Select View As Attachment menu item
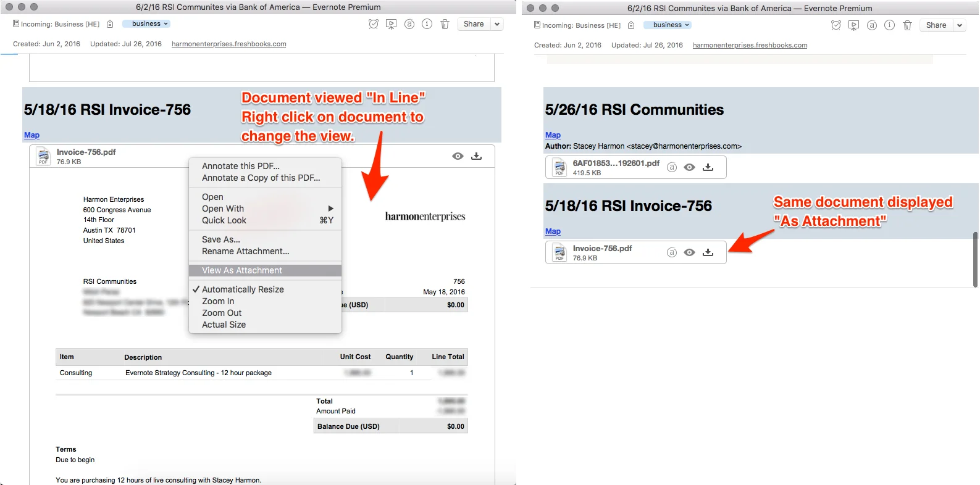 tap(265, 270)
